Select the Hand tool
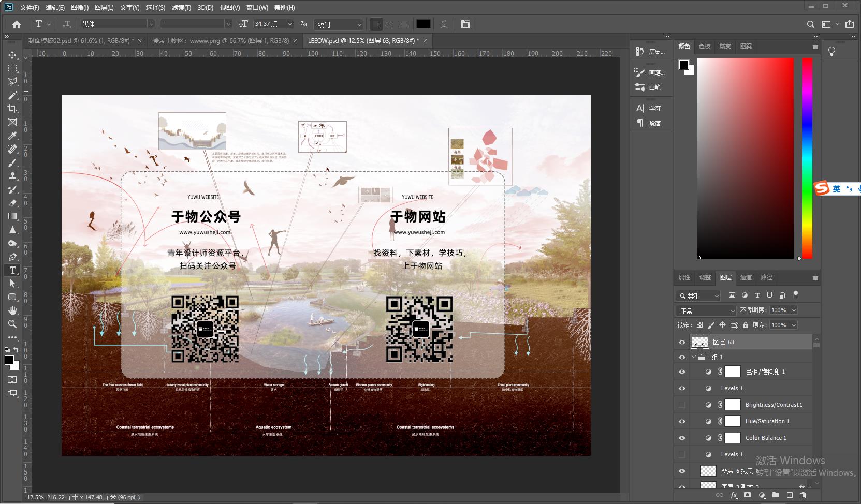 coord(12,310)
